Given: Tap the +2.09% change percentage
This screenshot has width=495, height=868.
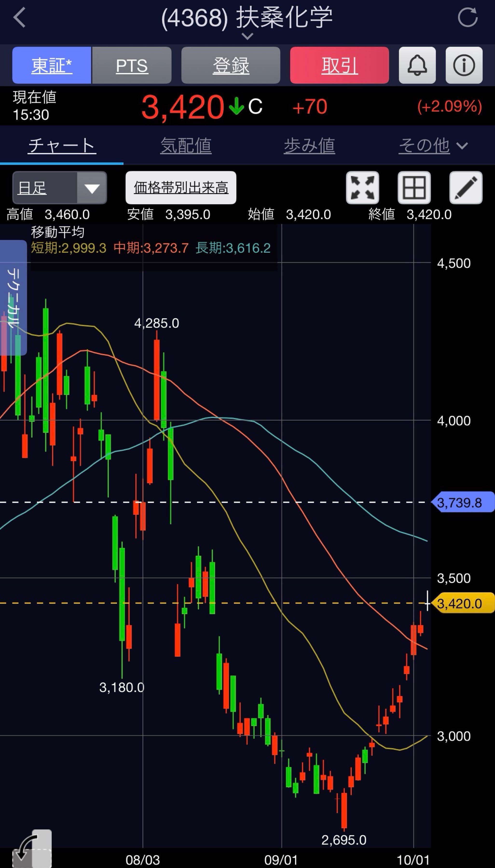Looking at the screenshot, I should pyautogui.click(x=449, y=106).
